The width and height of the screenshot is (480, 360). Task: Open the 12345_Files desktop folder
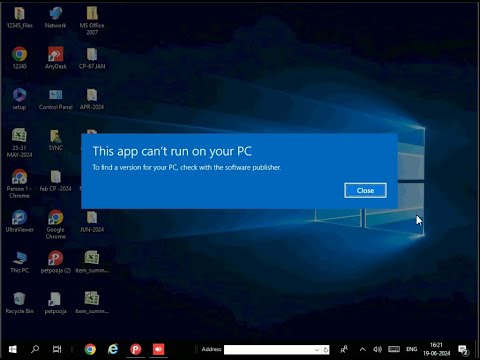point(20,17)
